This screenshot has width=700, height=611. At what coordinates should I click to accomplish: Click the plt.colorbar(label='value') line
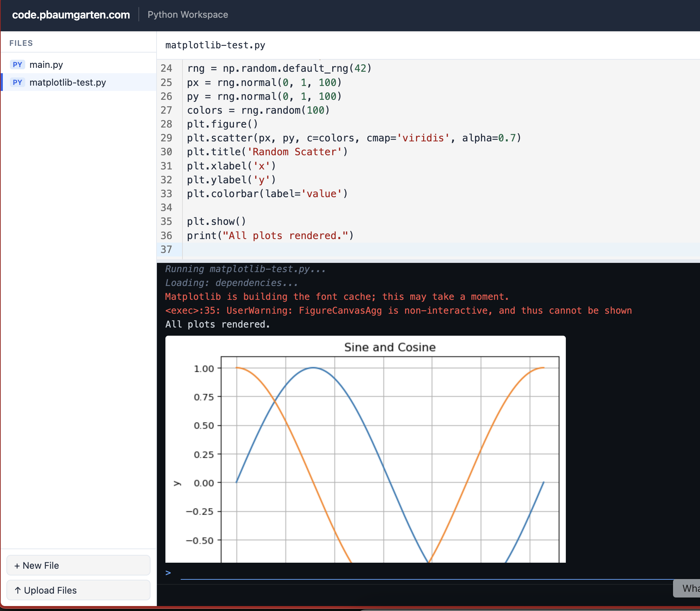point(267,194)
